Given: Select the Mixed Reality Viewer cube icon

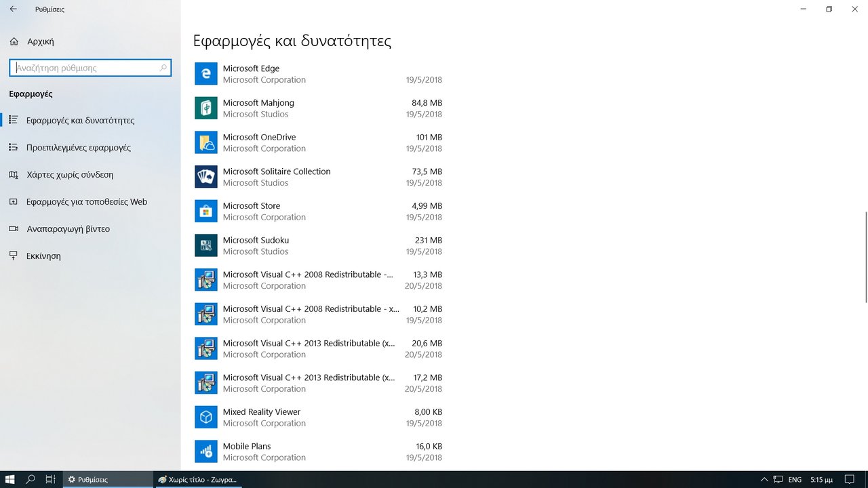Looking at the screenshot, I should pos(206,418).
